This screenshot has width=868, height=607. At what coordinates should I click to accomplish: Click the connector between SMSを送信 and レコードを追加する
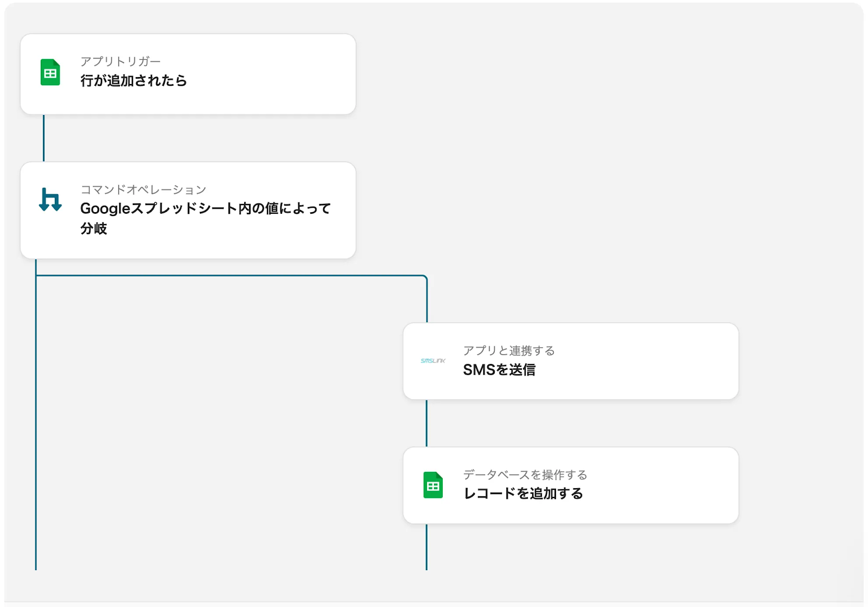point(426,423)
